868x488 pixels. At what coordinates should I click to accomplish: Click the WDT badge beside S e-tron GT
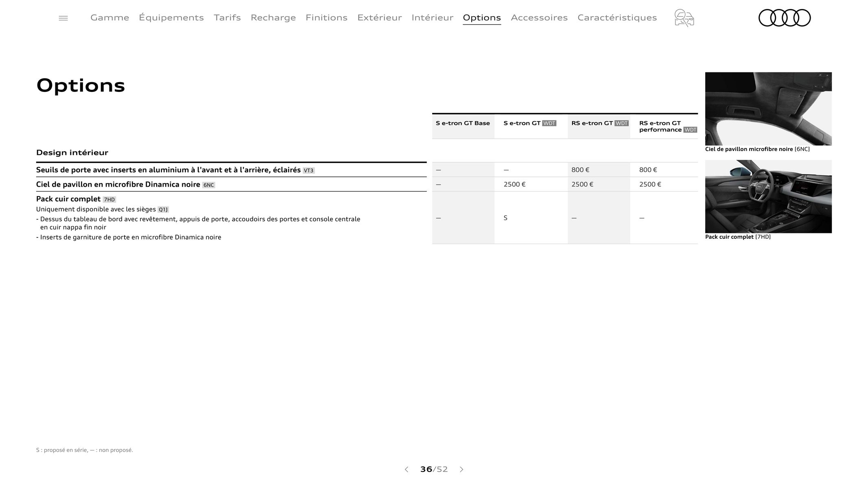(549, 123)
